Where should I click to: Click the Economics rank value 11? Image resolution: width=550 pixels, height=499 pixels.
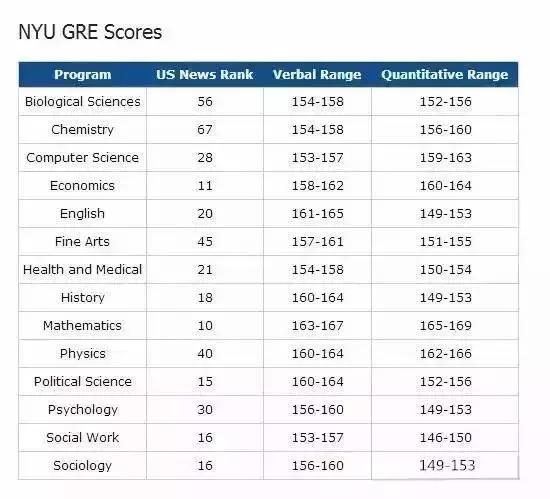[205, 186]
